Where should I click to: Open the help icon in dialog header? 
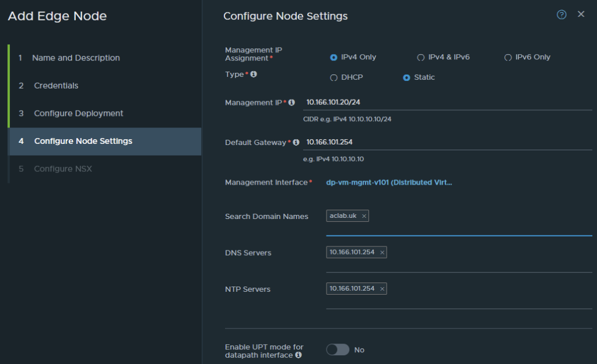[x=561, y=15]
